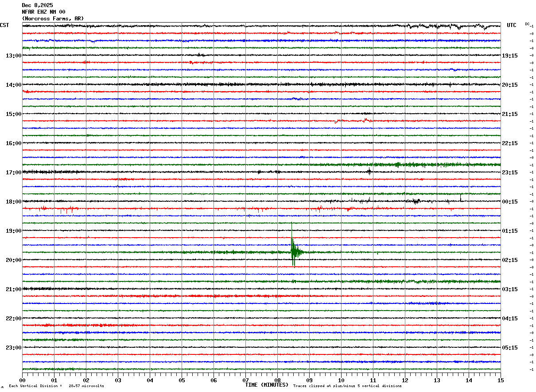This screenshot has width=536, height=392.
Task: Click the '(Norcross Farms, AR)' location text
Action: click(53, 19)
